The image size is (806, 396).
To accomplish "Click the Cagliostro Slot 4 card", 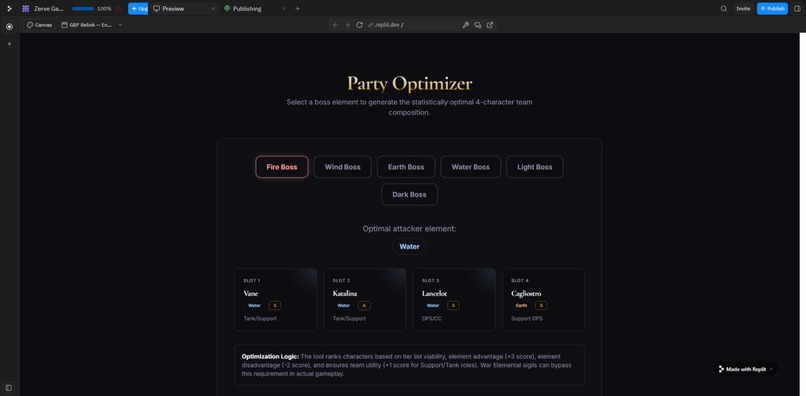I will pyautogui.click(x=543, y=299).
